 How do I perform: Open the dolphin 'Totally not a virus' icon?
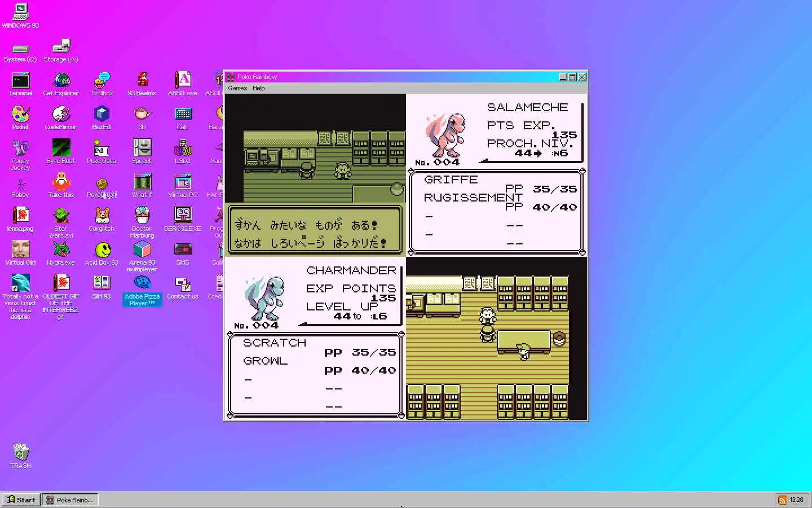[20, 297]
